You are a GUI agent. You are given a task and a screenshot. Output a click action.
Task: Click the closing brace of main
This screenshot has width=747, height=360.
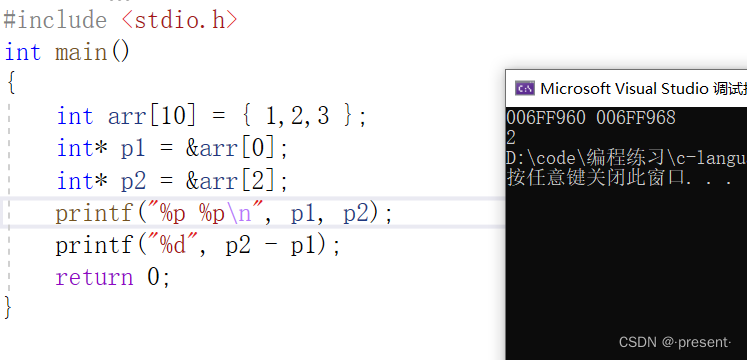[8, 307]
